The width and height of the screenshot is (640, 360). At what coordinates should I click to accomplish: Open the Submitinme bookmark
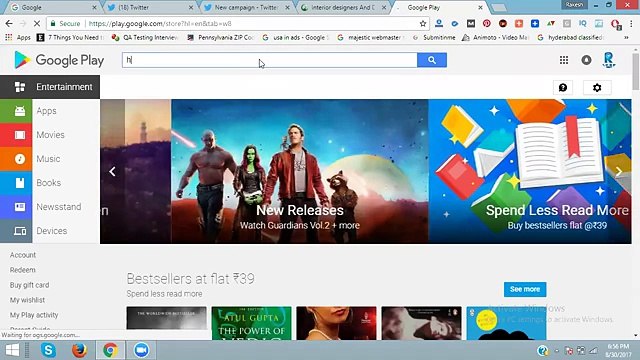point(434,38)
